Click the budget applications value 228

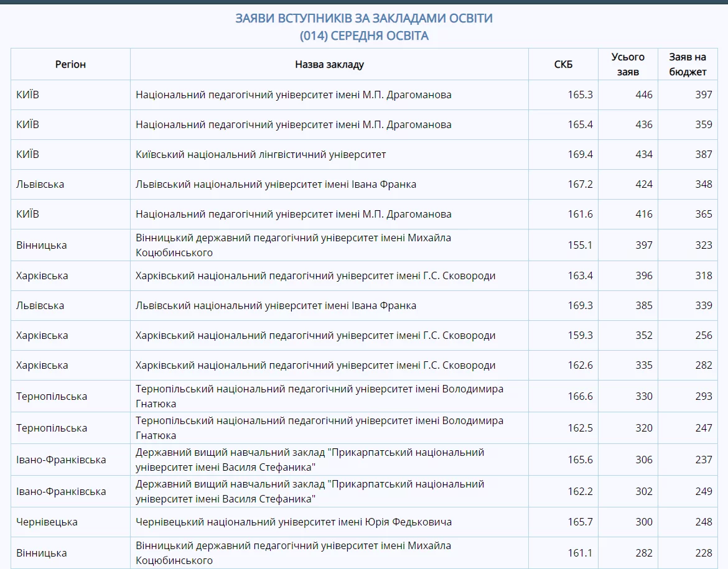pyautogui.click(x=704, y=553)
